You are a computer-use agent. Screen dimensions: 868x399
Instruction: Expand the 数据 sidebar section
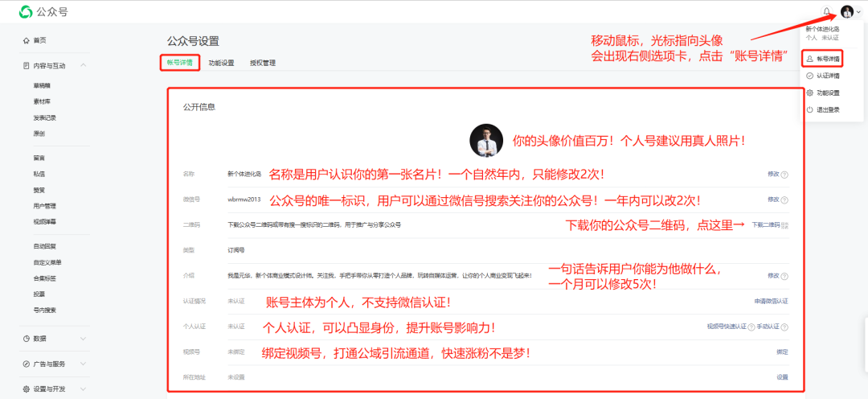[x=84, y=339]
